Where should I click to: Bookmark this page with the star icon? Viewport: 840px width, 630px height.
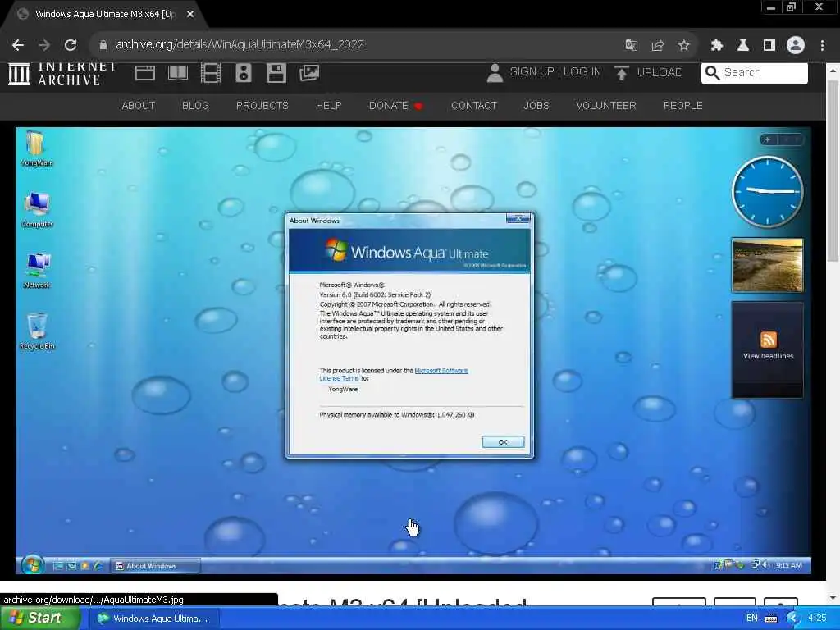[683, 45]
